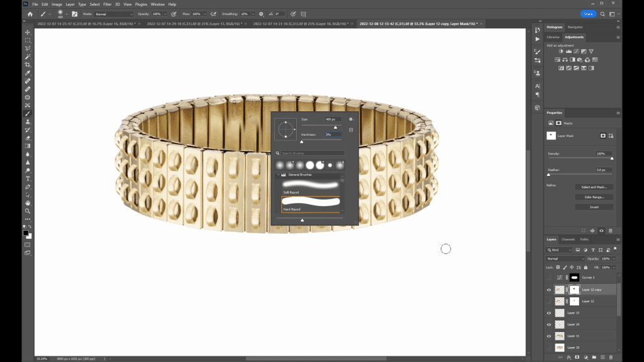
Task: Show the Layer 10 layer
Action: click(x=548, y=347)
